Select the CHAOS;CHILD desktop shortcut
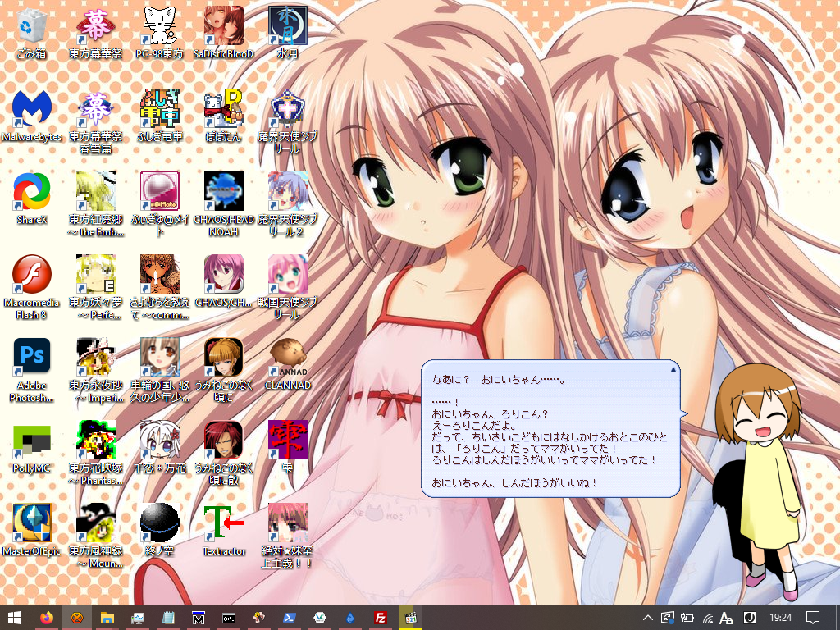The width and height of the screenshot is (840, 630). click(x=223, y=281)
